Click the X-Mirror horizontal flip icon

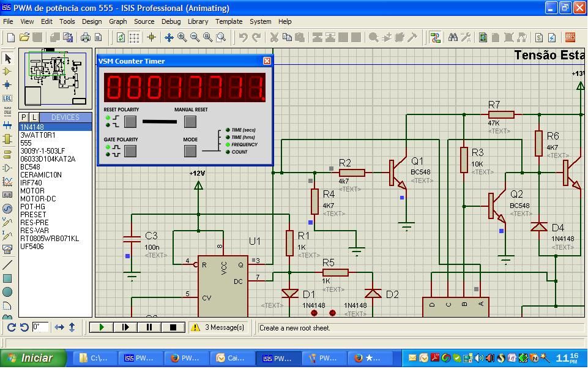(59, 327)
